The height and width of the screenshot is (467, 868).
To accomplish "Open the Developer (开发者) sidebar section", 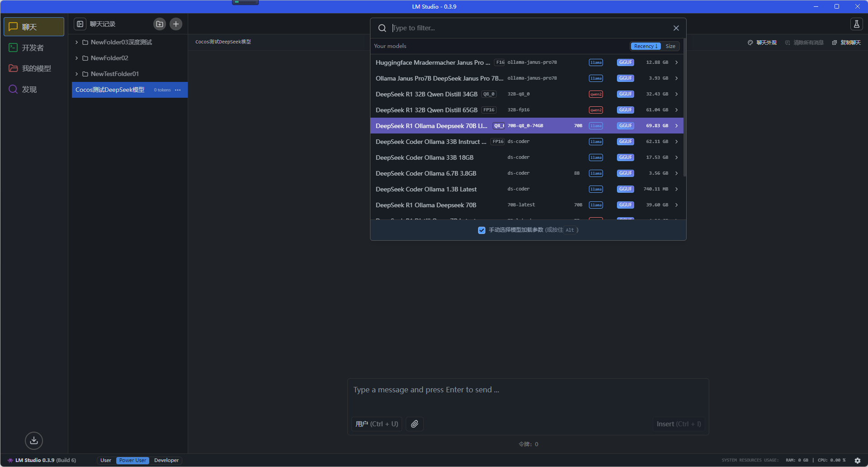I will (x=34, y=48).
